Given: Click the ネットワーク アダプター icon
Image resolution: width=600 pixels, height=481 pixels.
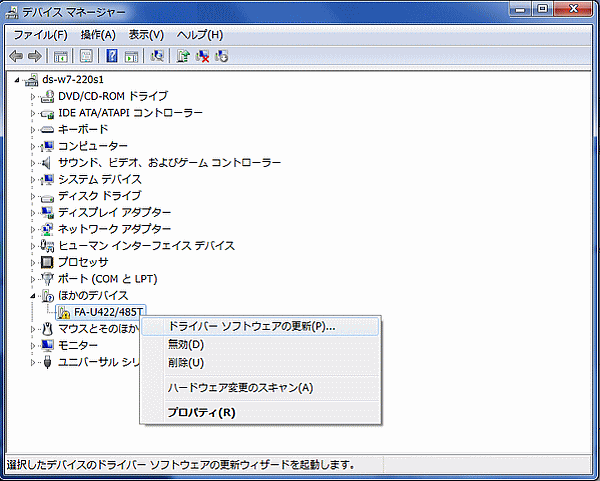Looking at the screenshot, I should click(47, 229).
